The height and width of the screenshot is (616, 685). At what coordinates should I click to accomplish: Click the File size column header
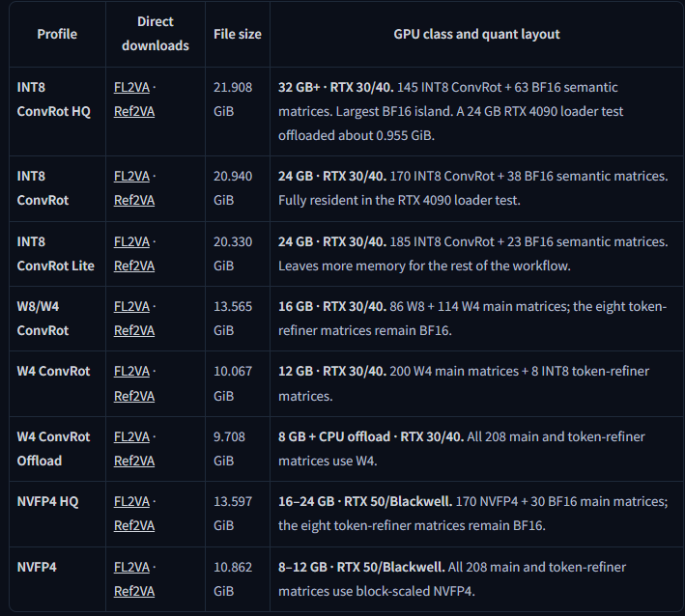click(x=238, y=34)
